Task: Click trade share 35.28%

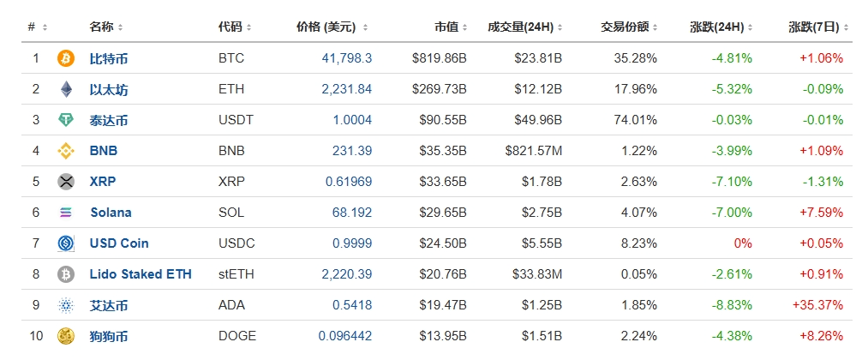Action: pyautogui.click(x=636, y=58)
